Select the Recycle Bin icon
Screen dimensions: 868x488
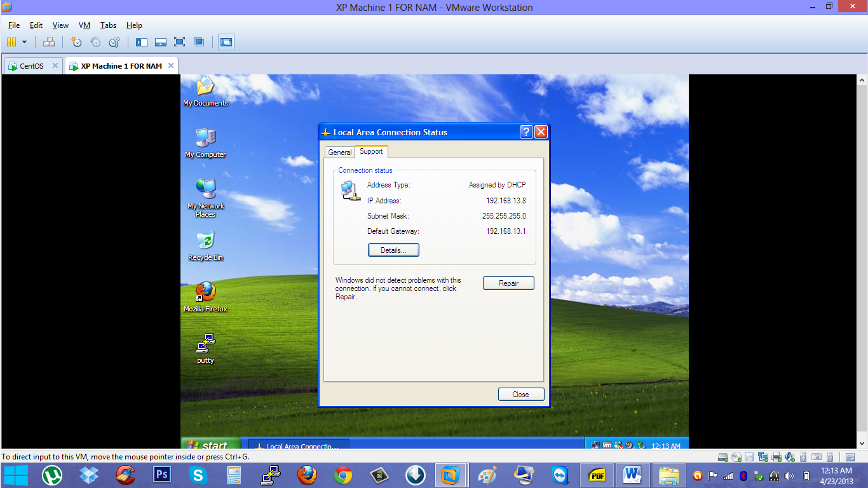pyautogui.click(x=205, y=246)
